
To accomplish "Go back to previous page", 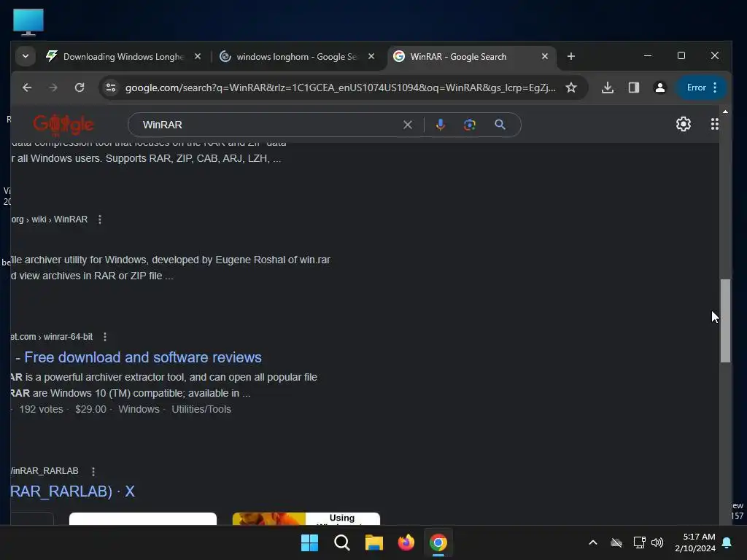I will point(27,87).
